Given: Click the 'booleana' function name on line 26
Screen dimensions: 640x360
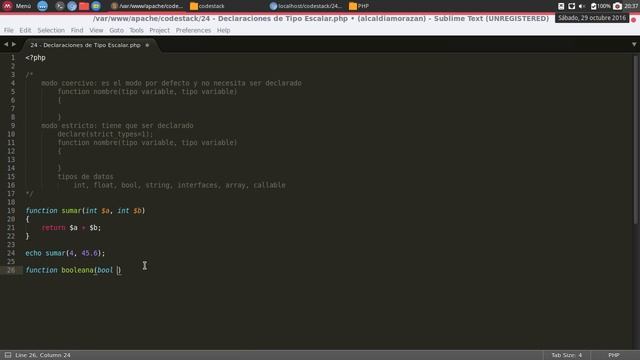Looking at the screenshot, I should click(x=78, y=270).
